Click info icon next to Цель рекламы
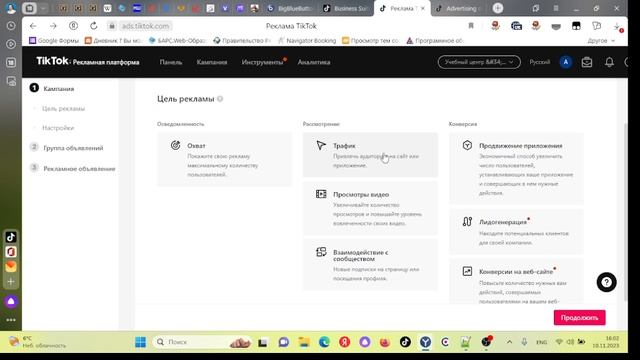This screenshot has height=360, width=640. point(220,99)
